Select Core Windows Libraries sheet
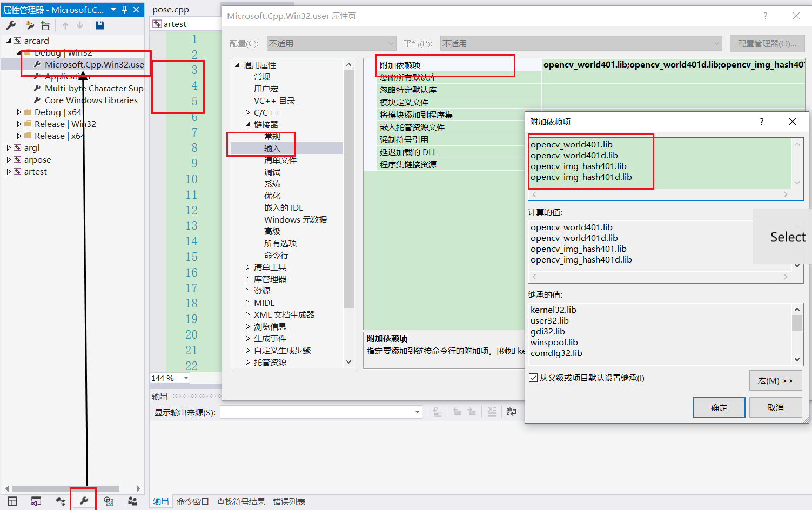This screenshot has height=510, width=812. tap(91, 100)
